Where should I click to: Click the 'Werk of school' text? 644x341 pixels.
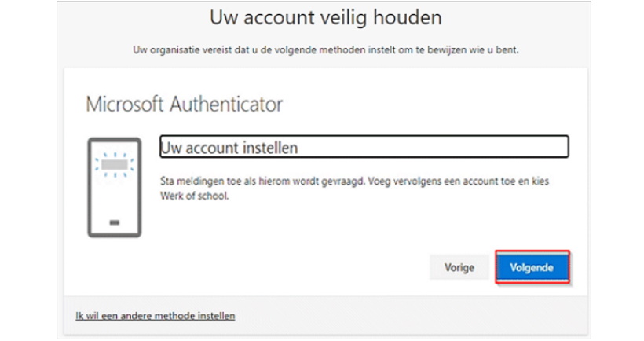click(x=194, y=196)
